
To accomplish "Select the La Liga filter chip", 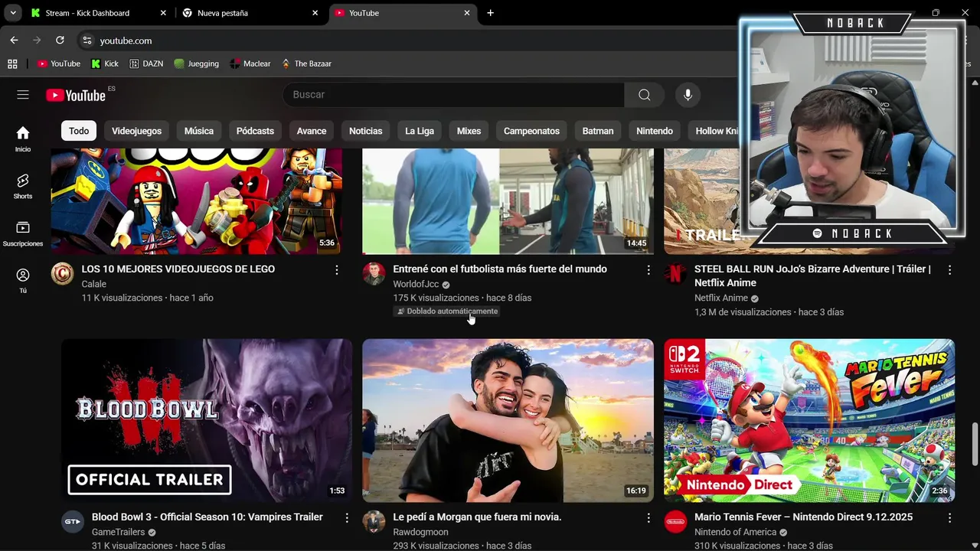I will [420, 131].
